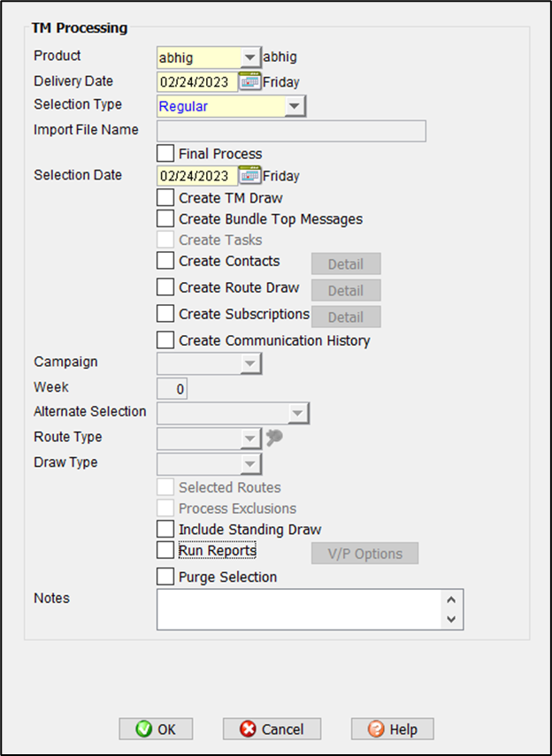Click into the Notes text area
This screenshot has height=756, width=552.
(299, 609)
